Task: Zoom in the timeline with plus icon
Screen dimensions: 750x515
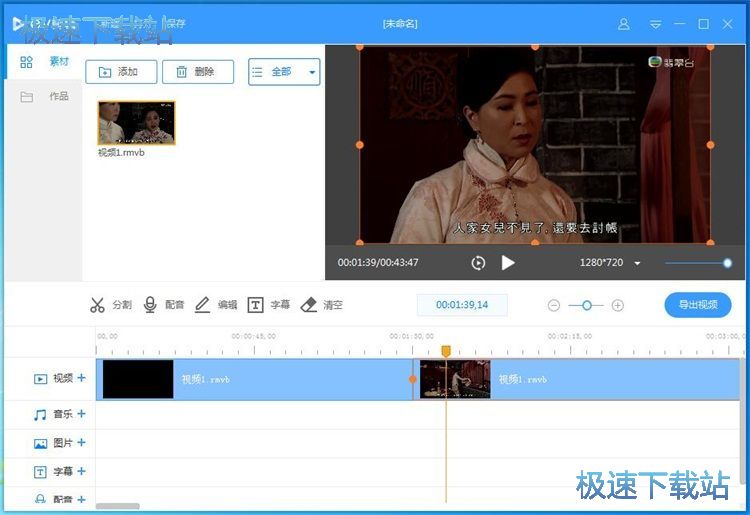Action: pyautogui.click(x=618, y=305)
